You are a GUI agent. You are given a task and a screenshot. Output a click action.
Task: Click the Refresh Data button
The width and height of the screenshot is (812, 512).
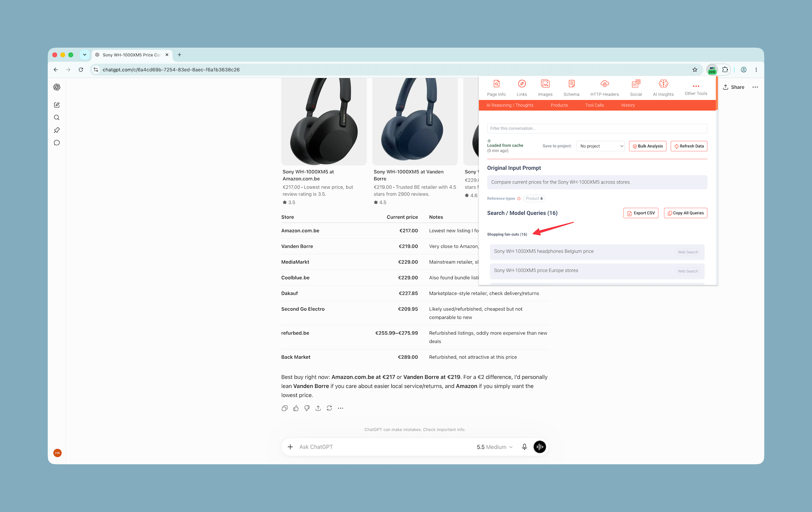689,146
